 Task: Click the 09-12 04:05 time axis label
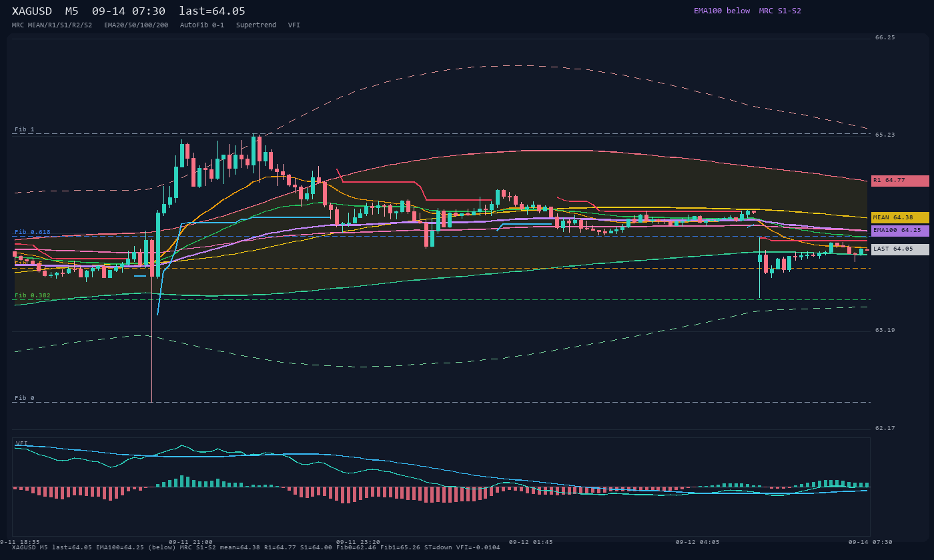[697, 542]
